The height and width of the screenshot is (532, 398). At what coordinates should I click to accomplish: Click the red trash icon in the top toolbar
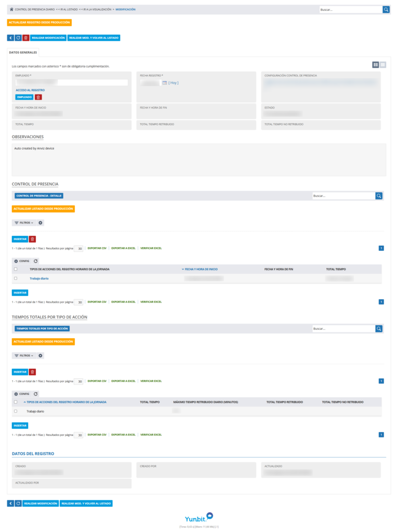(26, 37)
